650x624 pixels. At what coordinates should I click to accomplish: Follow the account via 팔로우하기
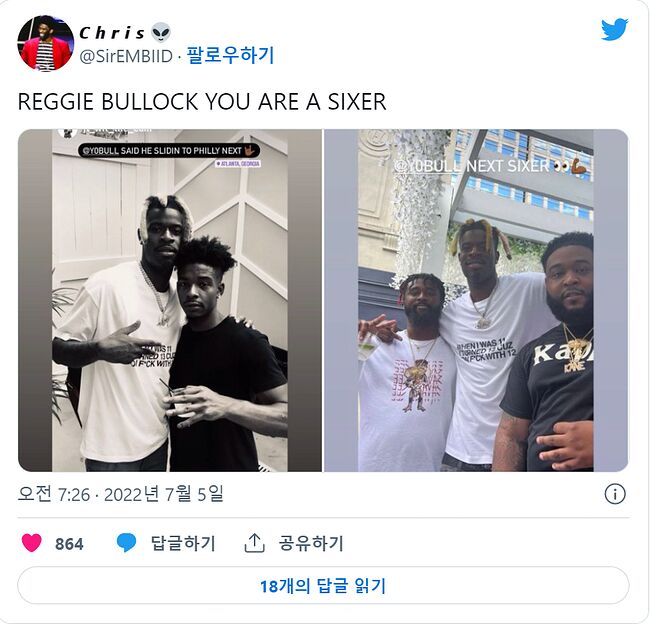click(230, 56)
